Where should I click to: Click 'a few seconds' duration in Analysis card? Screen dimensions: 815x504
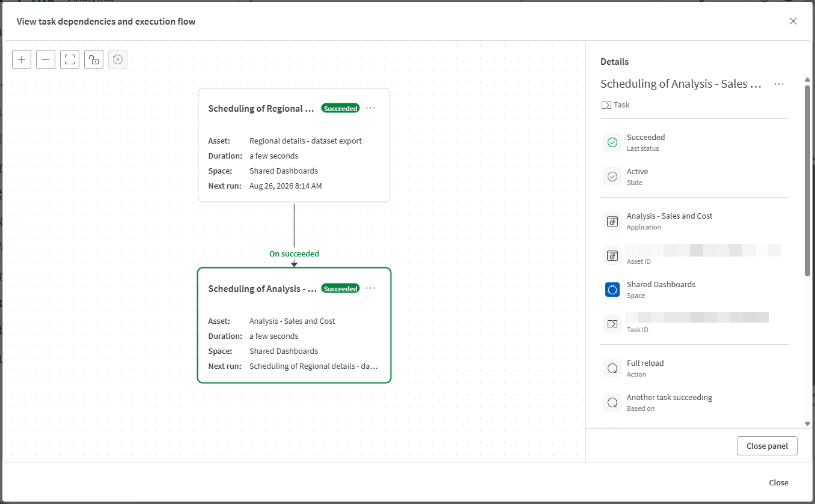coord(274,336)
